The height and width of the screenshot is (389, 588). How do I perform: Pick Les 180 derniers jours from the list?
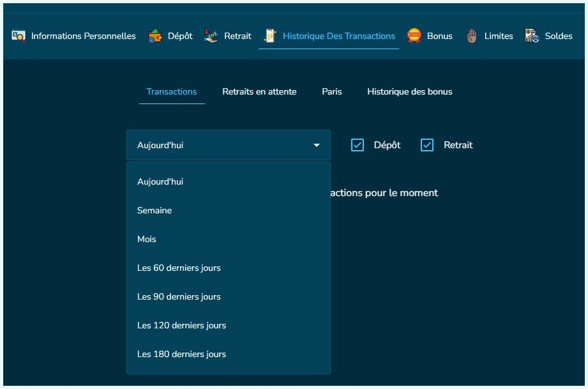[181, 354]
